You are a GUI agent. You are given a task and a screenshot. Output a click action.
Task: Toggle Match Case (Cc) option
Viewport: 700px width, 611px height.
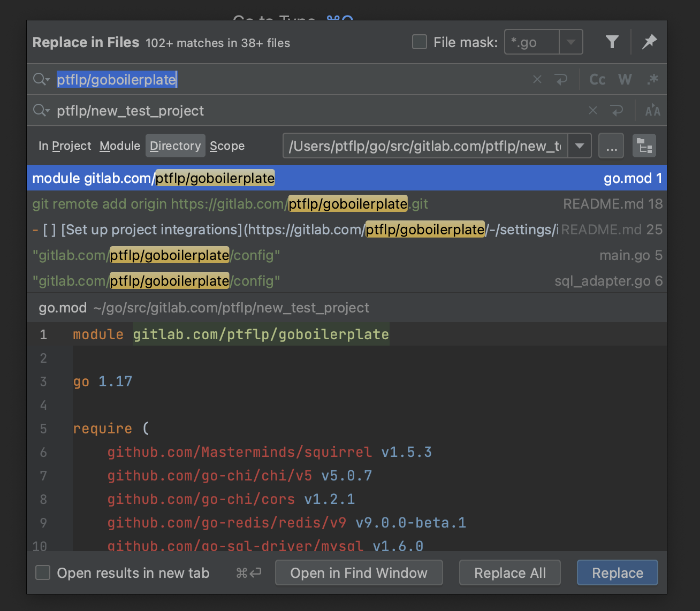pos(597,80)
